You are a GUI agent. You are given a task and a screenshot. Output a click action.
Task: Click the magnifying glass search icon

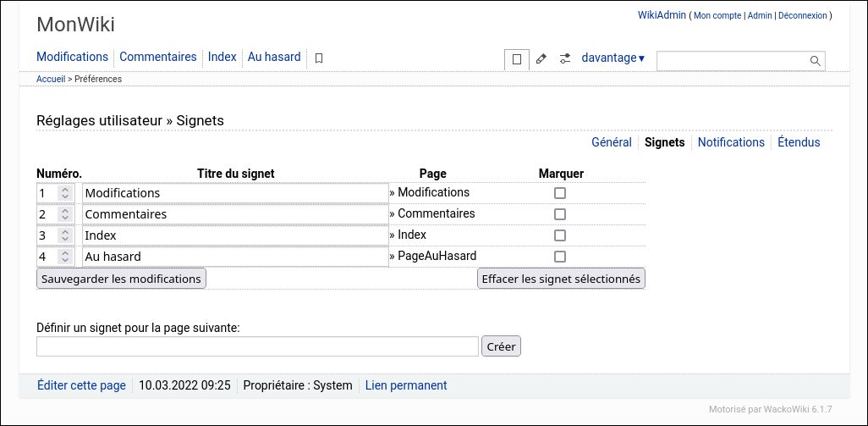816,61
